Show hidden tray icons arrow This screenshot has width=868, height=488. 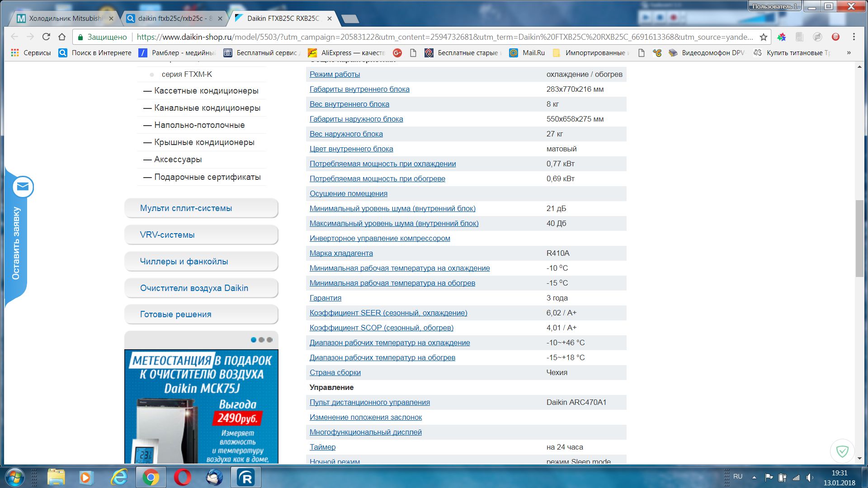click(x=754, y=477)
